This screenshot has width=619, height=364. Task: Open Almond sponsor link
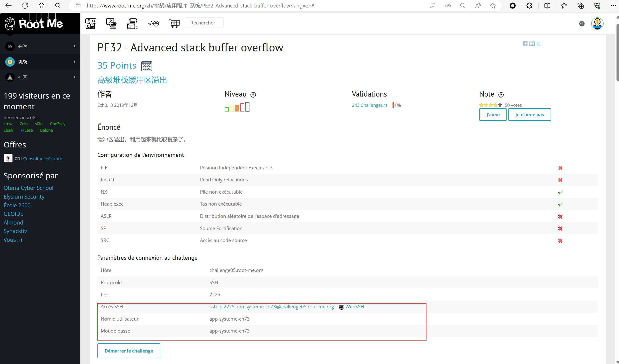[13, 223]
